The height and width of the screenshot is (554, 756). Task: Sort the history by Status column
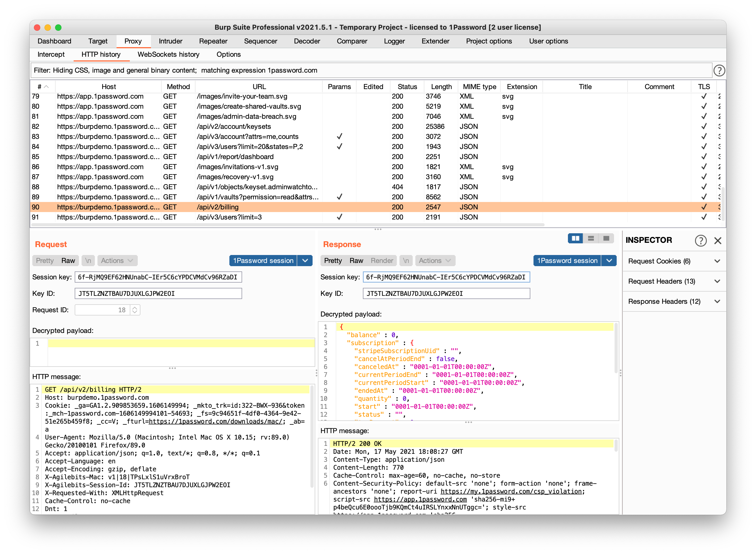coord(407,86)
